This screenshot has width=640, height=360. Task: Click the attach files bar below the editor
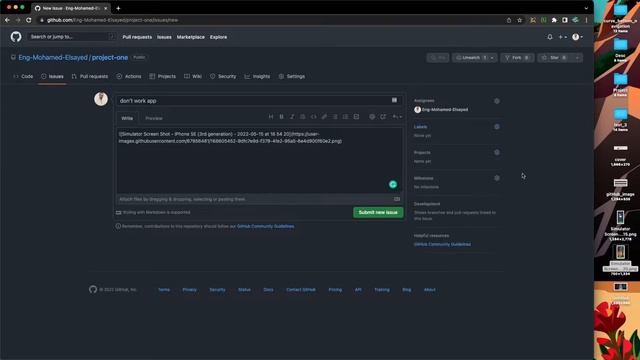pyautogui.click(x=259, y=199)
